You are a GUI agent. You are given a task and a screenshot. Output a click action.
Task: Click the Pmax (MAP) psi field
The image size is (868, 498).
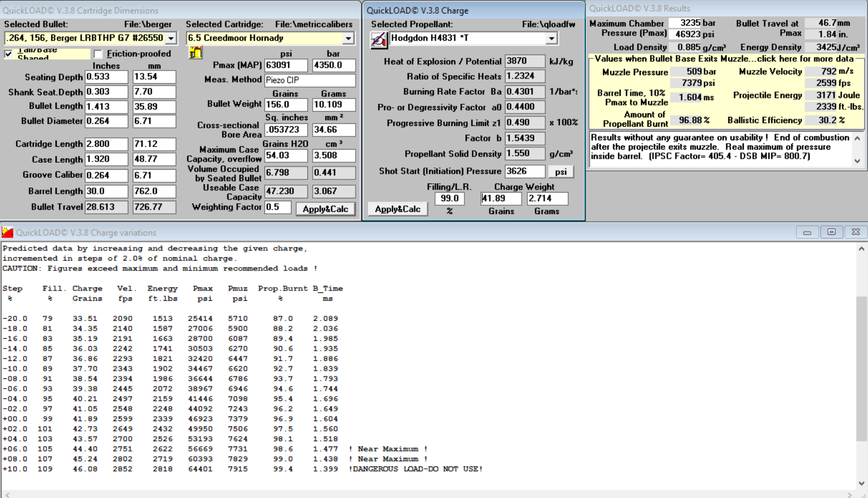pos(286,65)
